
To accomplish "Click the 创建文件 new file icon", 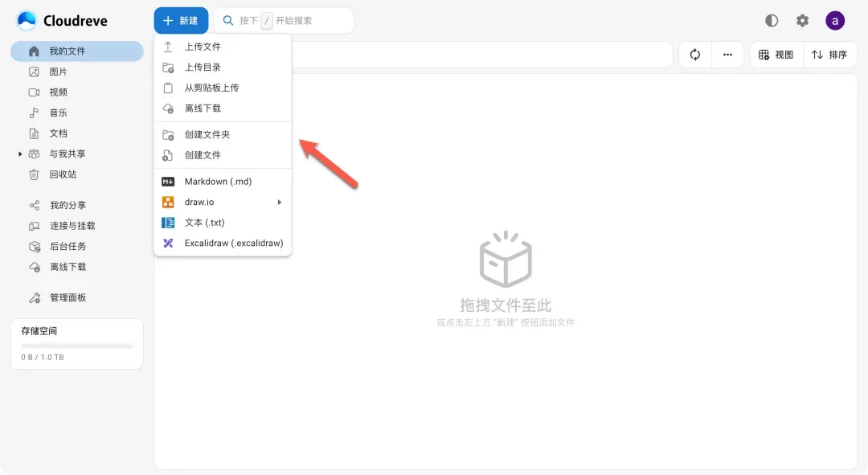I will pos(168,156).
